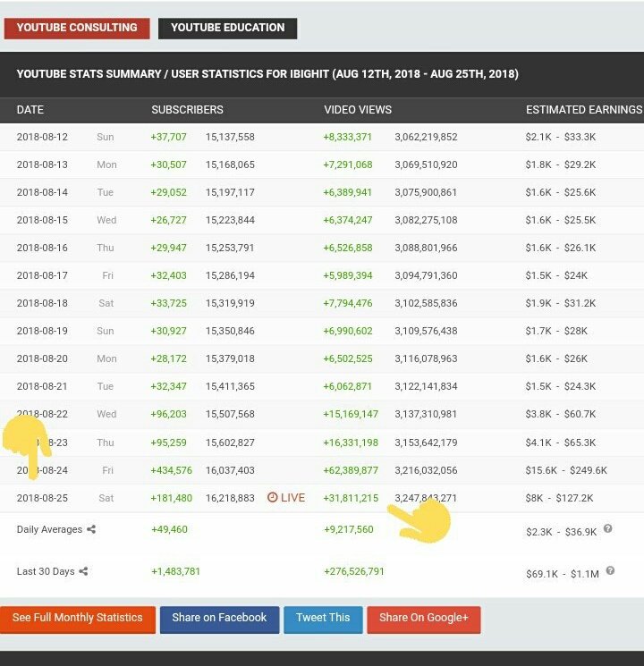Click subscriber gain +37,707

tap(168, 137)
